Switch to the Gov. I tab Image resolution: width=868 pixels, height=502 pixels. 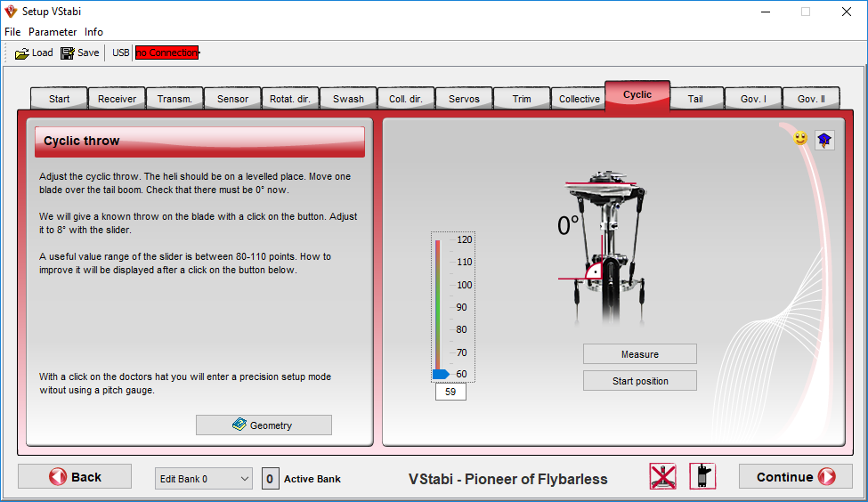[753, 99]
